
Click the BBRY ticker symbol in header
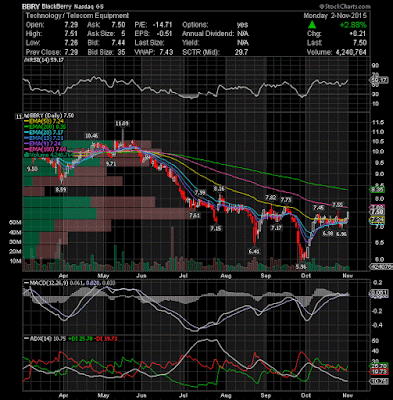(32, 7)
